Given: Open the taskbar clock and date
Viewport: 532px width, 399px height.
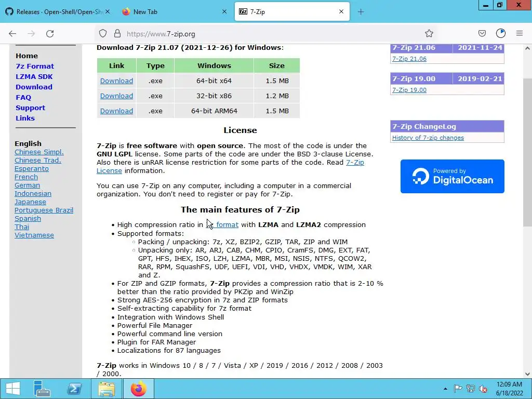Looking at the screenshot, I should [x=509, y=389].
